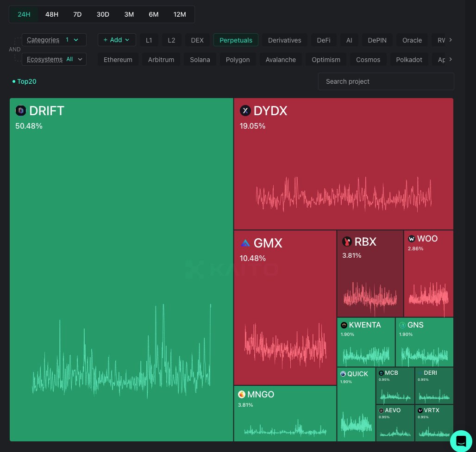Click the DRIFT token logo icon
This screenshot has width=476, height=452.
tap(21, 111)
